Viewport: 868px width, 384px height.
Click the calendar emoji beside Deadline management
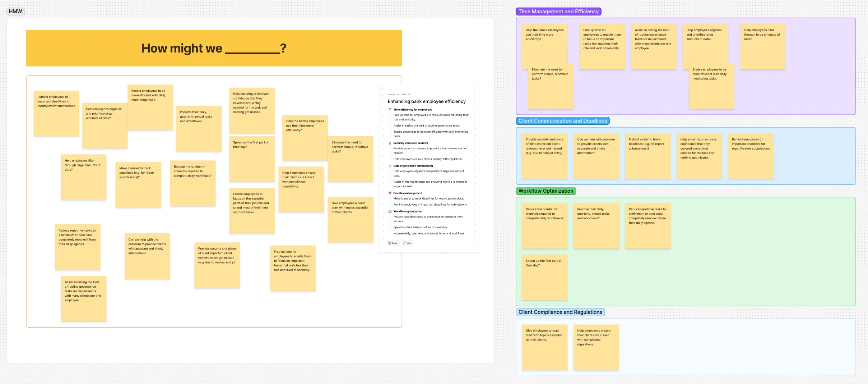tap(390, 193)
